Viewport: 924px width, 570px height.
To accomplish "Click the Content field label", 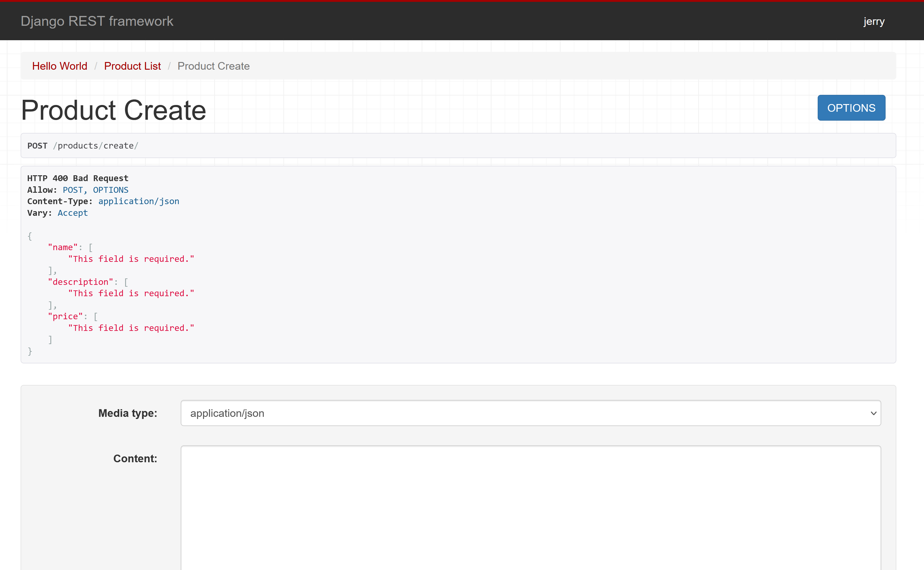I will [135, 458].
